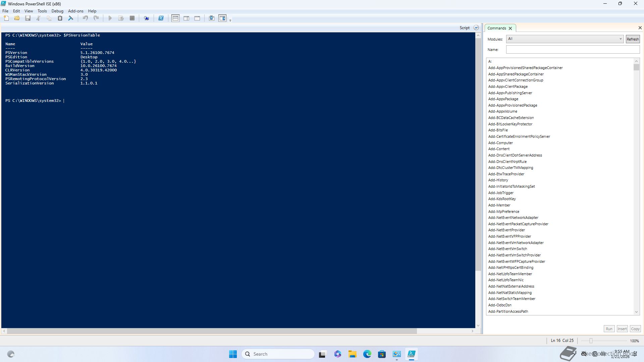Show the script pane maximized layout
This screenshot has height=362, width=644.
pyautogui.click(x=197, y=18)
